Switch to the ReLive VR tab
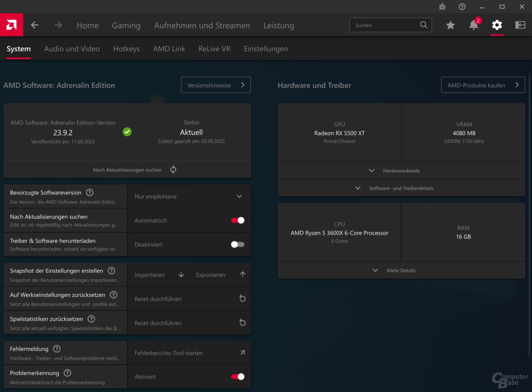The height and width of the screenshot is (392, 532). (x=214, y=49)
